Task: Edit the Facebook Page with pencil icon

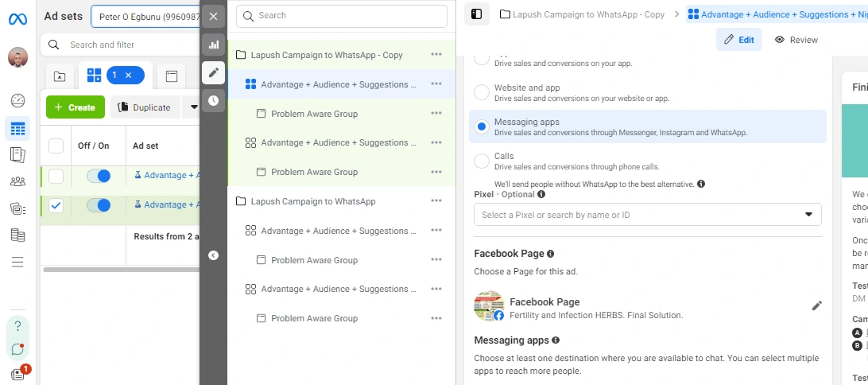Action: [x=816, y=305]
